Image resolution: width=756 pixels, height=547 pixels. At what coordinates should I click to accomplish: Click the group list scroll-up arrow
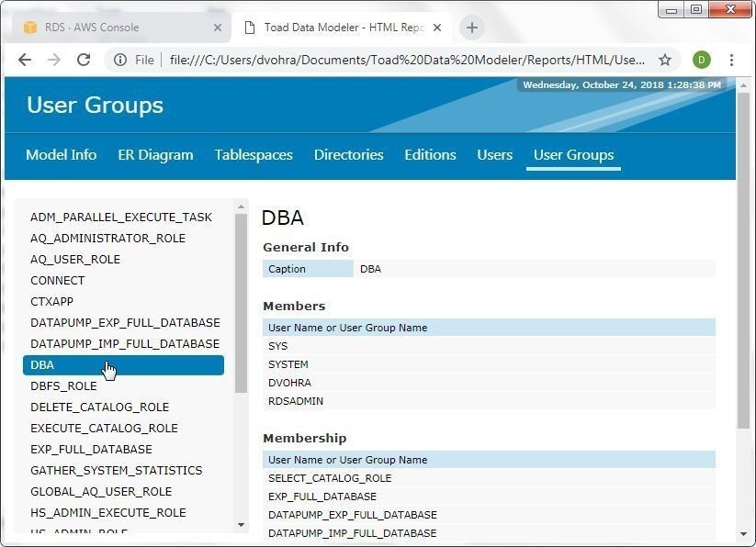tap(241, 207)
